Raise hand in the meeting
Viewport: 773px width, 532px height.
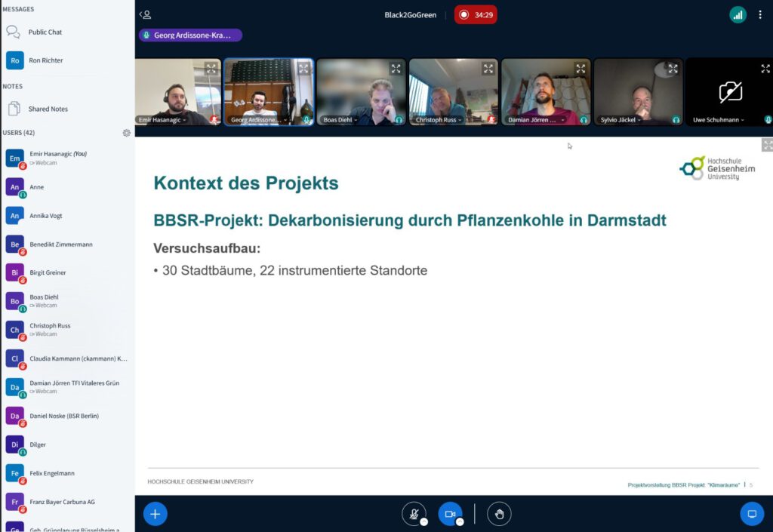[499, 514]
